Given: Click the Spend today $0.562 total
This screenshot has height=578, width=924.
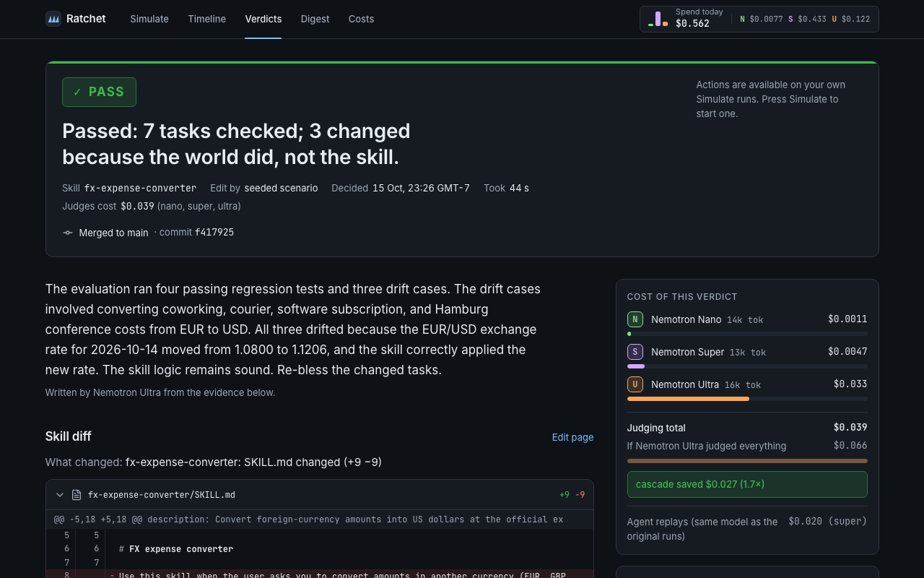Looking at the screenshot, I should pyautogui.click(x=692, y=24).
